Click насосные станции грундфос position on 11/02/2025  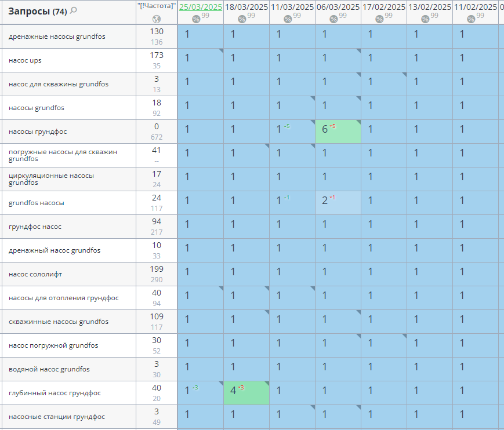(476, 417)
